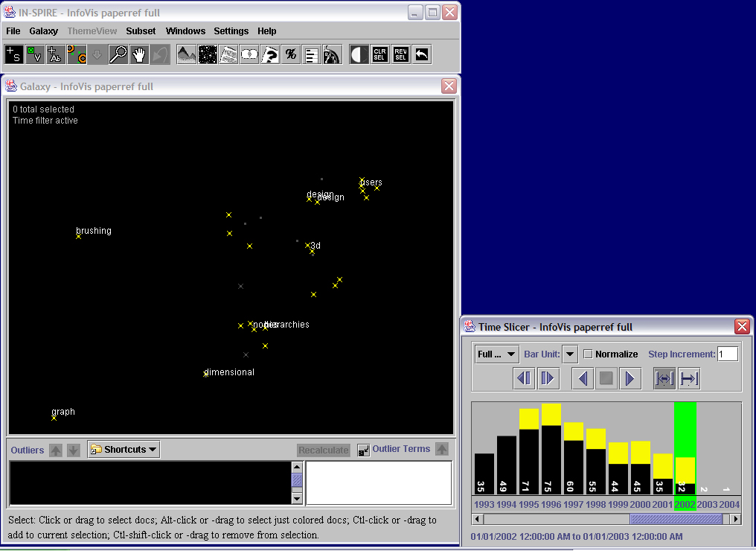This screenshot has width=756, height=551.
Task: Close the Galaxy window
Action: point(449,86)
